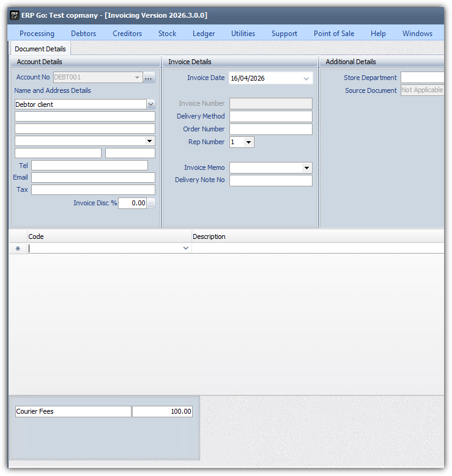Open the Debtors menu

[x=83, y=34]
